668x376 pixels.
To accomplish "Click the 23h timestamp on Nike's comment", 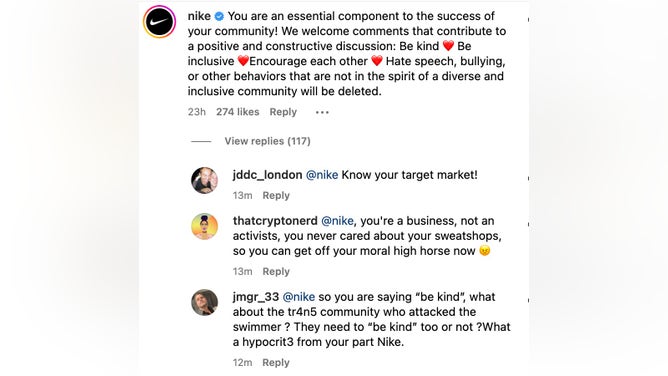I will (196, 112).
